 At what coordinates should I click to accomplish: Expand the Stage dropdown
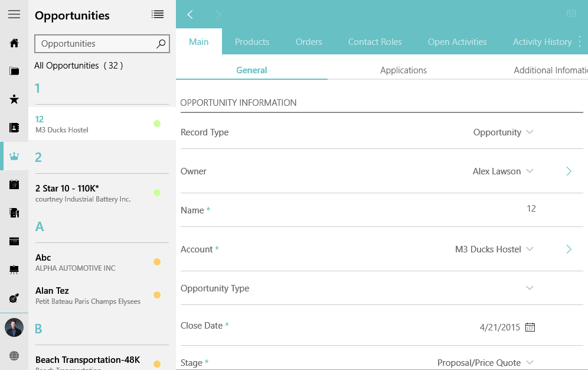pyautogui.click(x=530, y=363)
